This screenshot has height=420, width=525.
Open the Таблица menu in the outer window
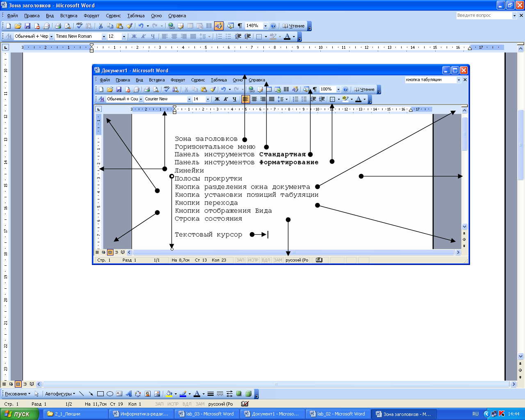click(x=136, y=16)
